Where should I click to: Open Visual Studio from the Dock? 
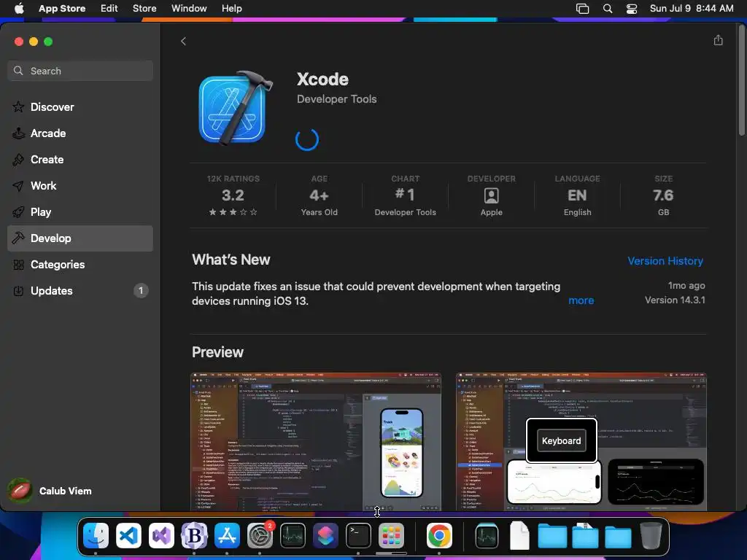pos(161,535)
